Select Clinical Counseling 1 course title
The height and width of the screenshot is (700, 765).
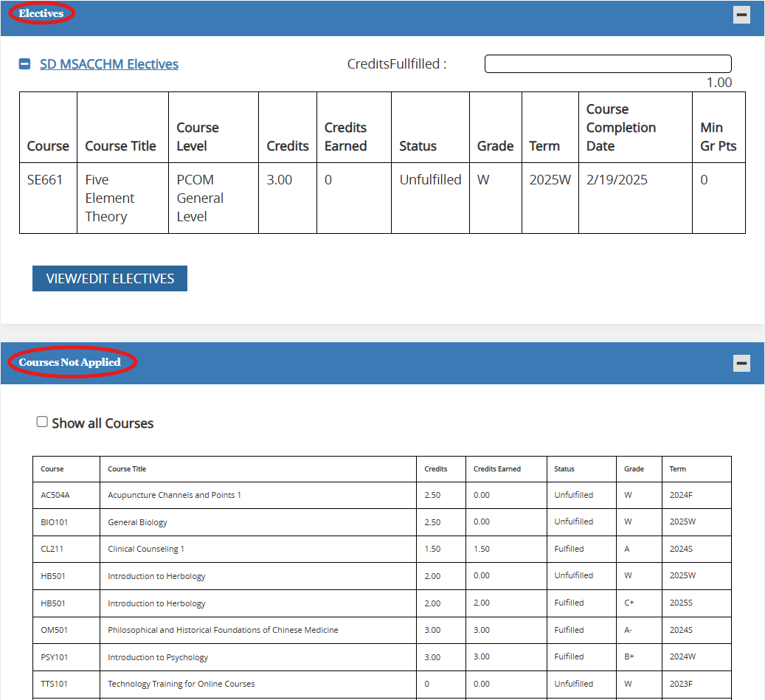coord(146,549)
